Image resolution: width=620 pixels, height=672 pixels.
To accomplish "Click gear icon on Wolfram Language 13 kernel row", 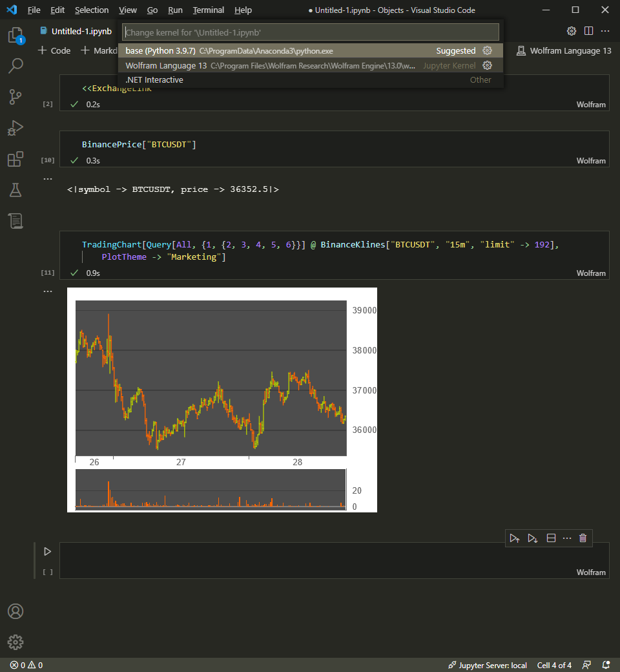I will [x=487, y=65].
